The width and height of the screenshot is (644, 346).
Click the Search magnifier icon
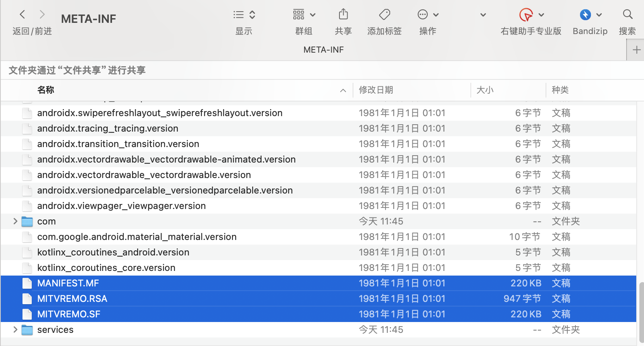pyautogui.click(x=627, y=15)
